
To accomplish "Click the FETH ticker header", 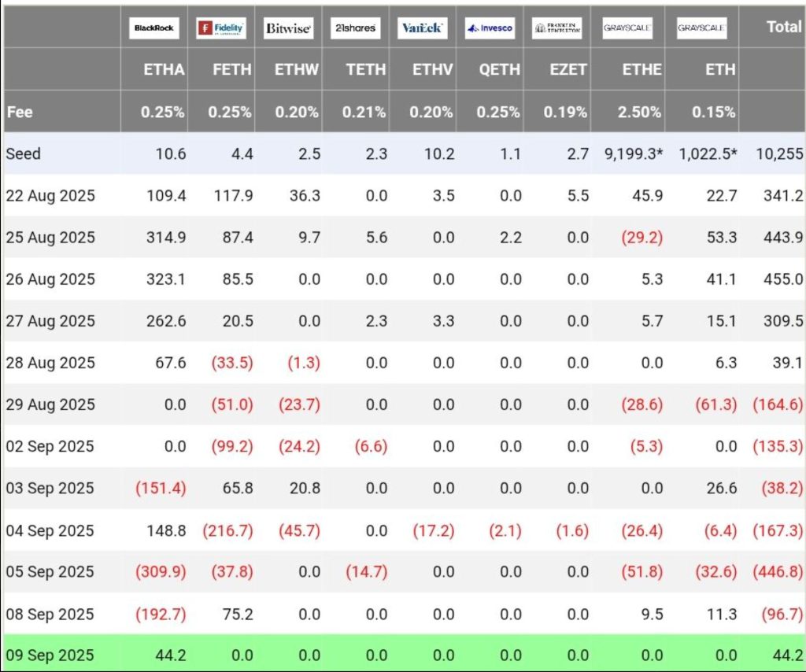I will click(231, 69).
